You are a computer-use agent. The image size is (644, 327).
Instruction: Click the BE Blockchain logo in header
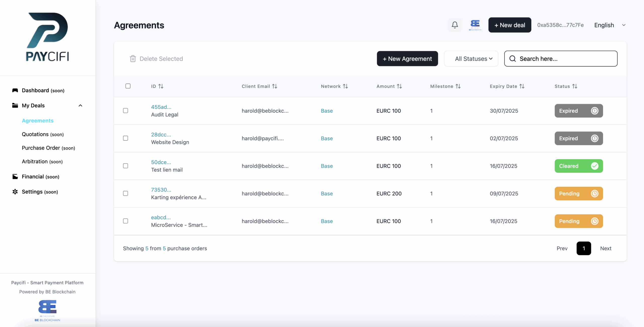pos(475,25)
